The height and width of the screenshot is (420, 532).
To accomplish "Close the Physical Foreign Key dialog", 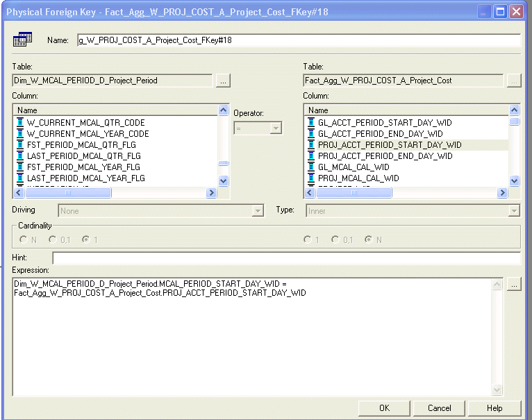I will point(517,12).
